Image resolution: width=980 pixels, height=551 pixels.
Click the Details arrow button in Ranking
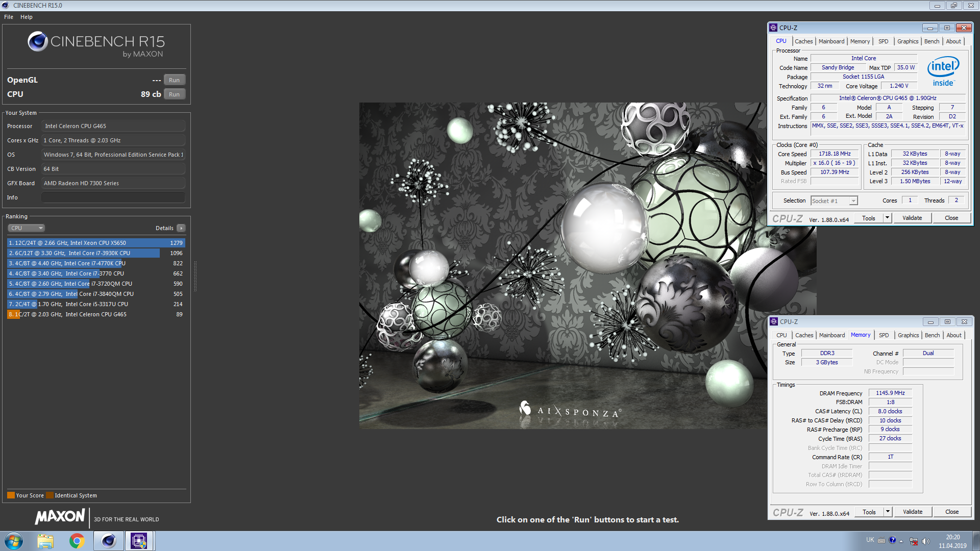pyautogui.click(x=181, y=228)
